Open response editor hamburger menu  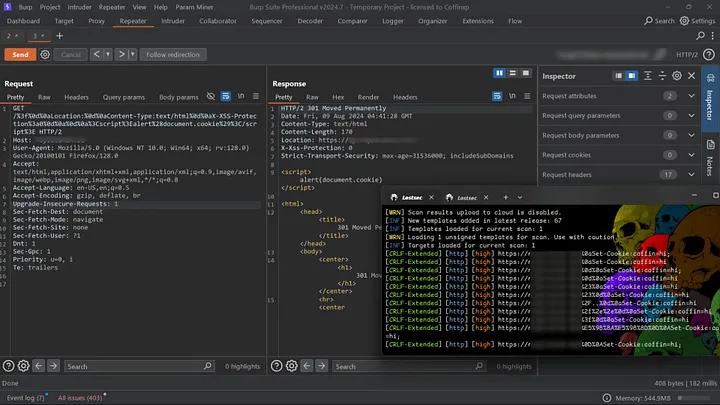[527, 96]
